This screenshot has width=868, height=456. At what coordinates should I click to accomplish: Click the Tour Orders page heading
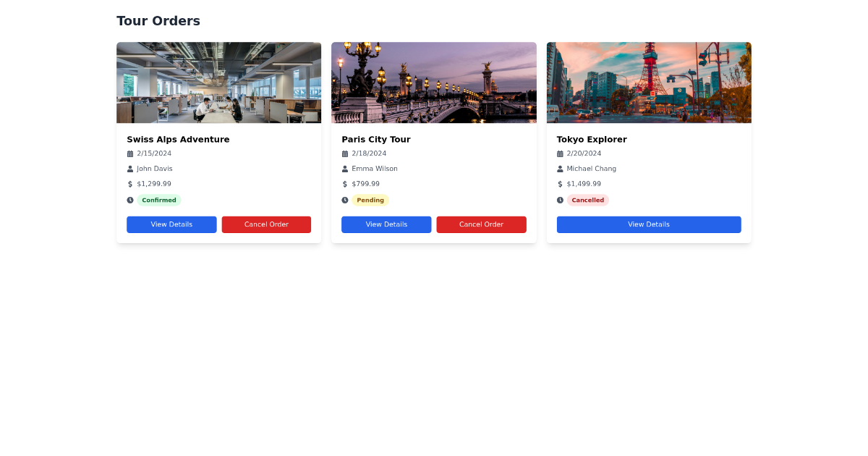pos(158,21)
